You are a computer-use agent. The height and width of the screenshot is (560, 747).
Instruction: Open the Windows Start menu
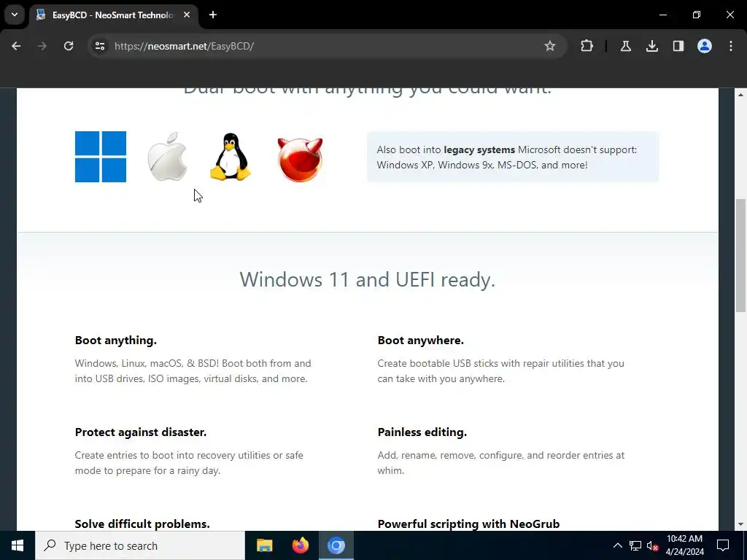(18, 545)
